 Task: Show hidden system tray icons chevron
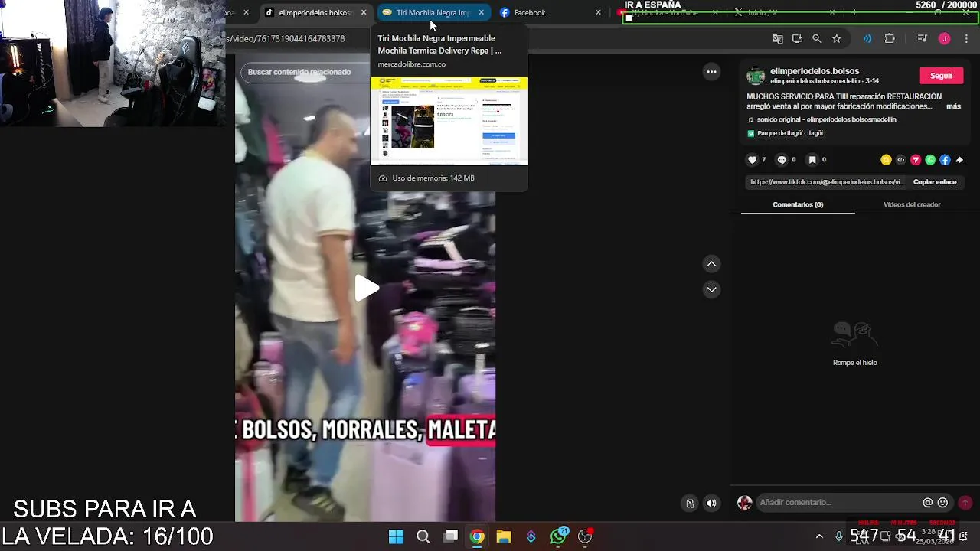click(x=819, y=536)
